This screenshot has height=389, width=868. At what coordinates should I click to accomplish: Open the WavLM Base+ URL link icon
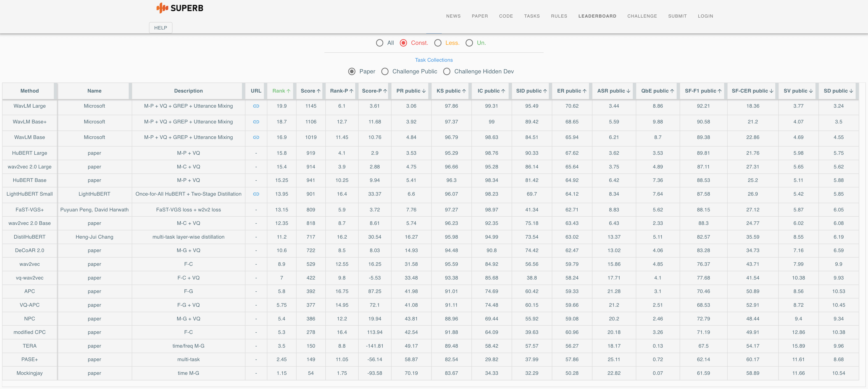pyautogui.click(x=256, y=122)
